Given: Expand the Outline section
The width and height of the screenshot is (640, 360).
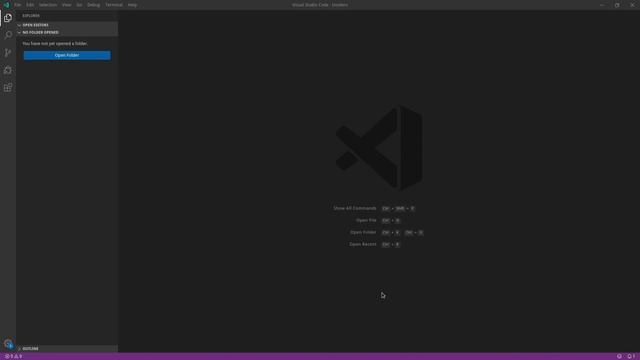Looking at the screenshot, I should coord(67,349).
